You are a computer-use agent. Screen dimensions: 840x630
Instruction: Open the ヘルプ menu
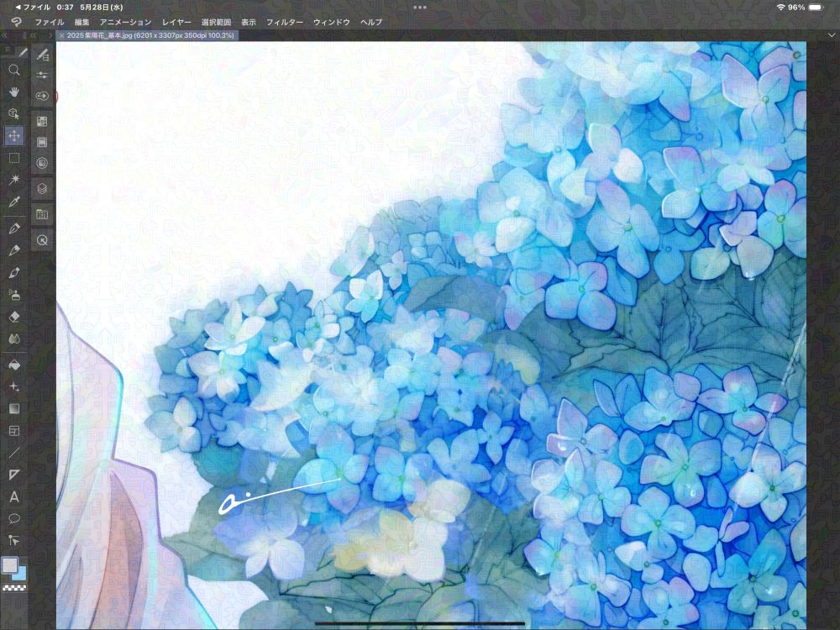tap(371, 22)
